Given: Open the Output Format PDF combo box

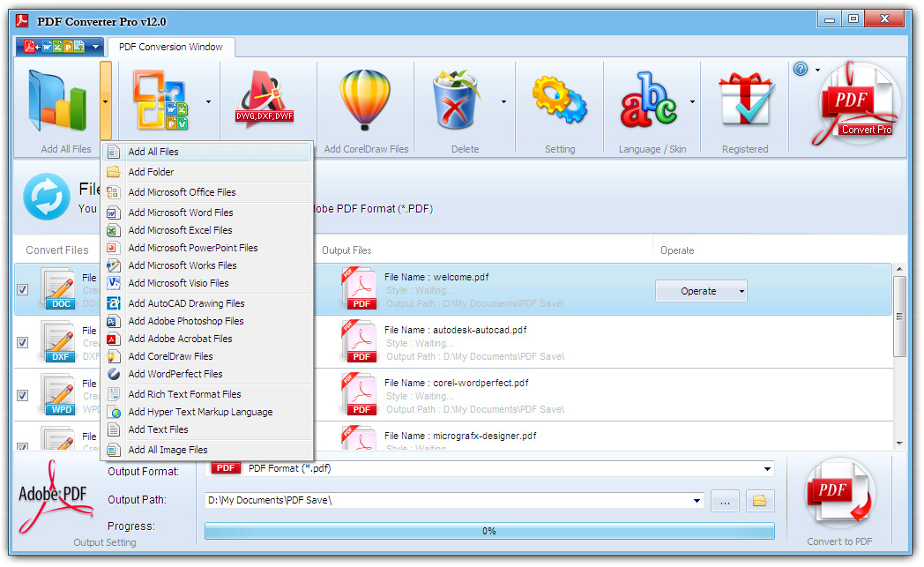Looking at the screenshot, I should [489, 468].
